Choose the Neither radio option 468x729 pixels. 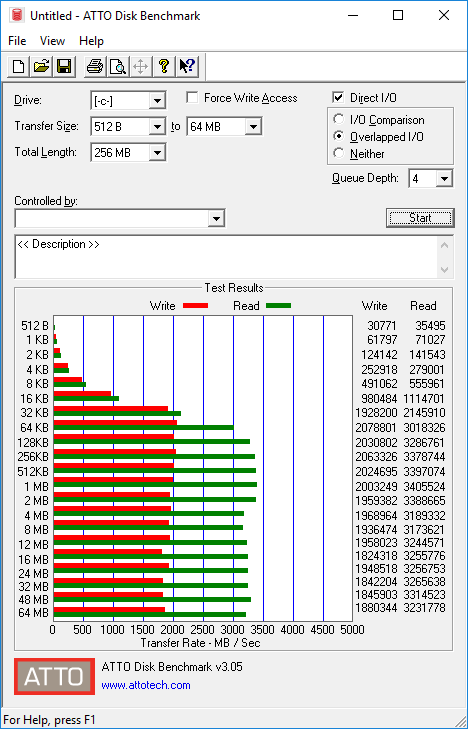(339, 153)
